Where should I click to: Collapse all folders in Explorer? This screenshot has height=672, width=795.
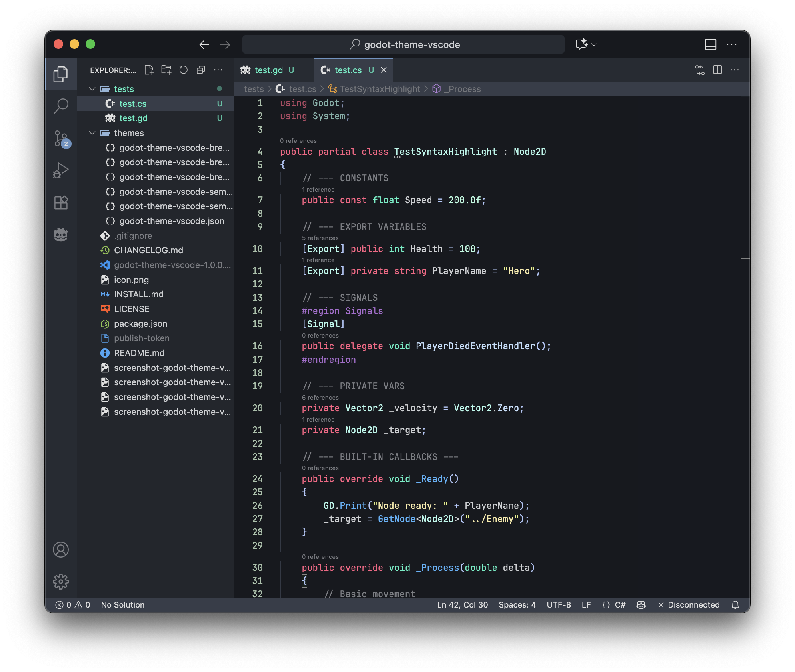pos(201,70)
